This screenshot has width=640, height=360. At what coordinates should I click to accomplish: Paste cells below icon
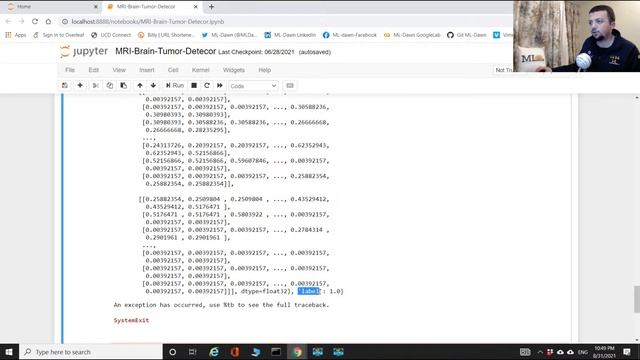coord(124,86)
